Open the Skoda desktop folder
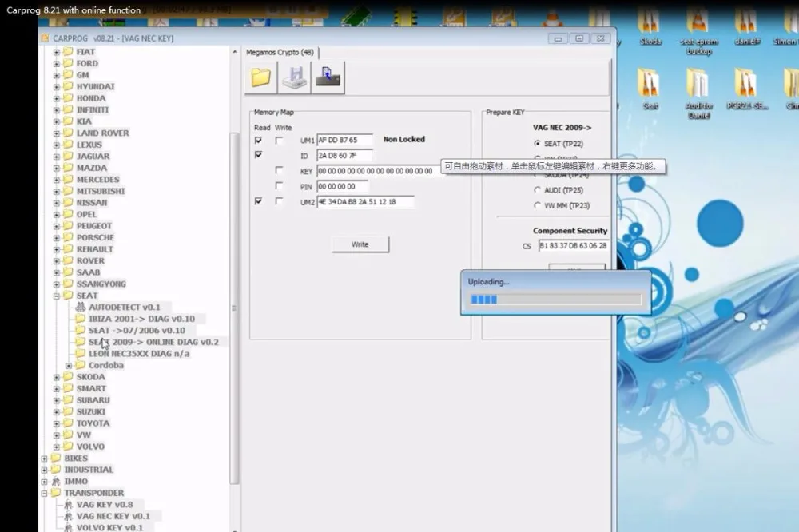Image resolution: width=799 pixels, height=532 pixels. (x=650, y=27)
